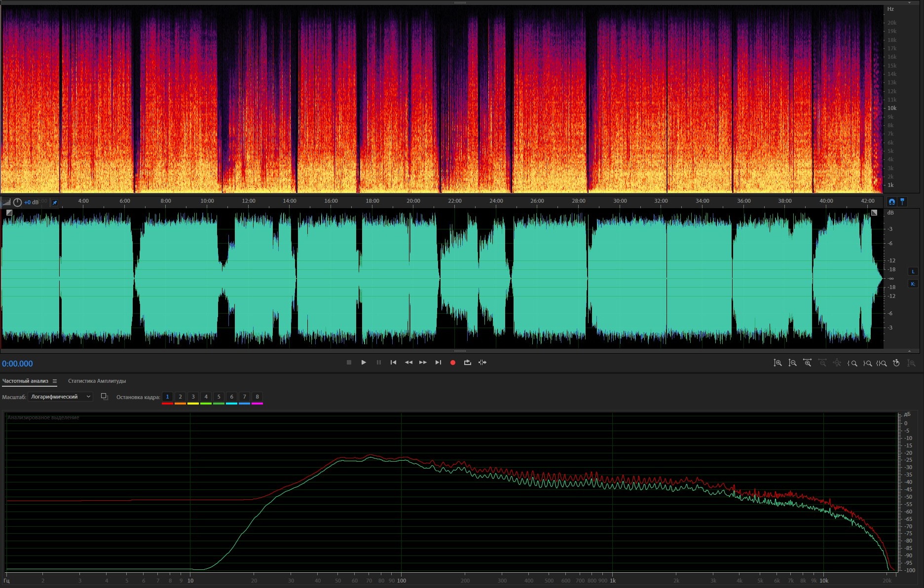Viewport: 924px width, 588px height.
Task: Click the circular zoom reset icon
Action: coord(896,363)
